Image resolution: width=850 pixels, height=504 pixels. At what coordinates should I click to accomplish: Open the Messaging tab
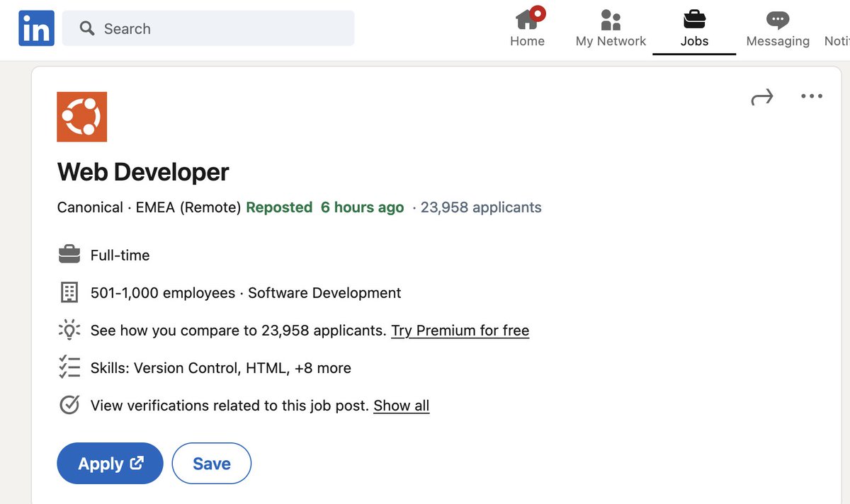pyautogui.click(x=778, y=28)
